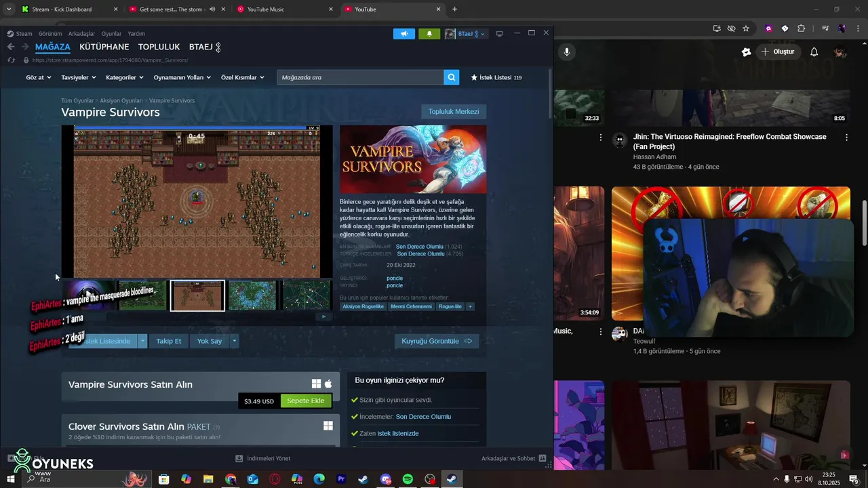Open the KÜTÜPHANE tab
The image size is (868, 488).
point(104,47)
